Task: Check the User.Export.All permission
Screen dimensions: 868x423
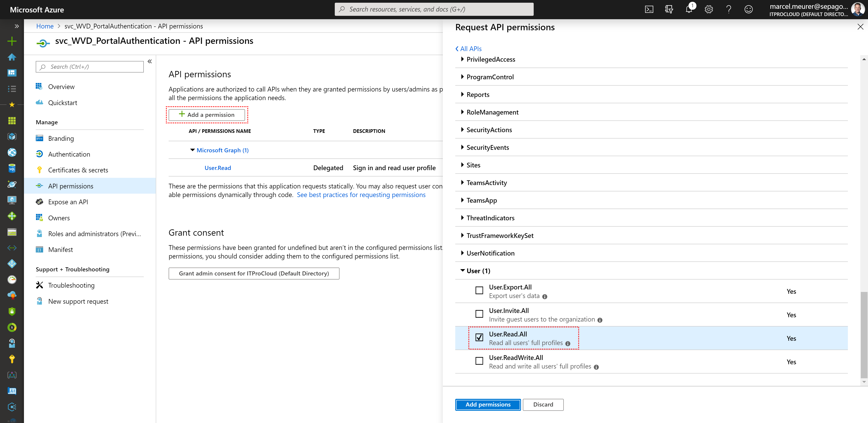Action: [479, 290]
